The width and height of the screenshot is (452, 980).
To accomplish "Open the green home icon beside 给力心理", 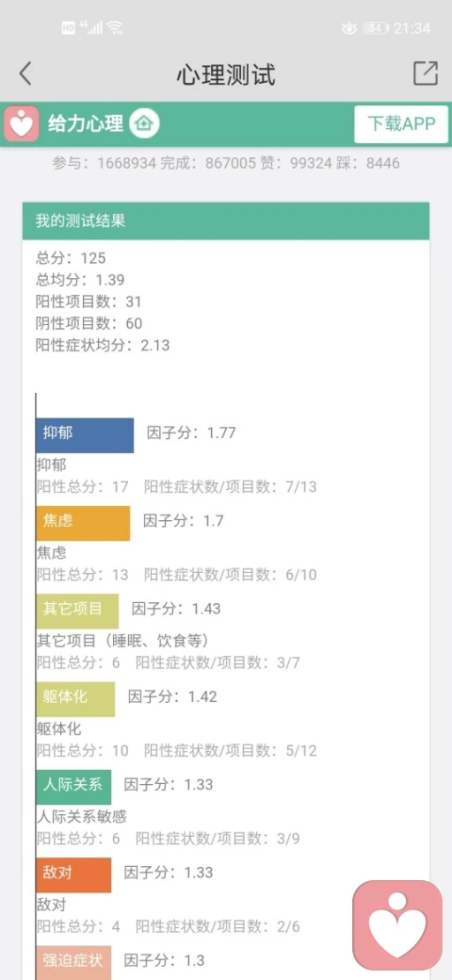I will (x=144, y=123).
